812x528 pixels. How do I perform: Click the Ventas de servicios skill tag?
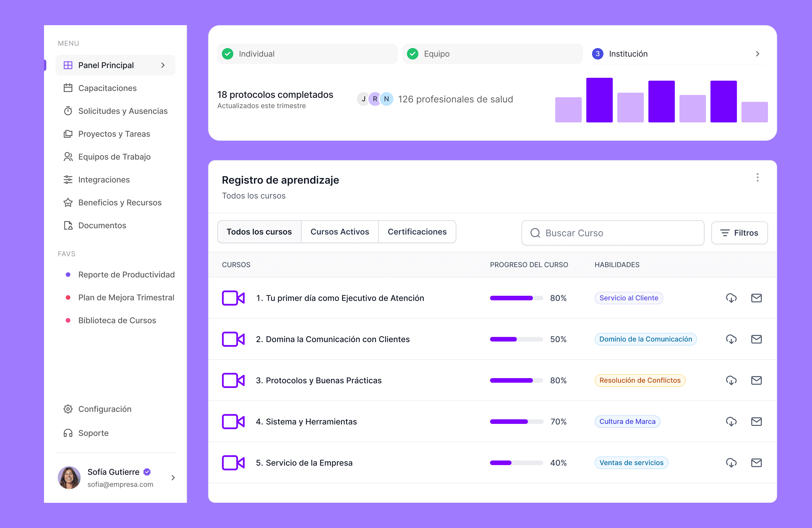[631, 463]
